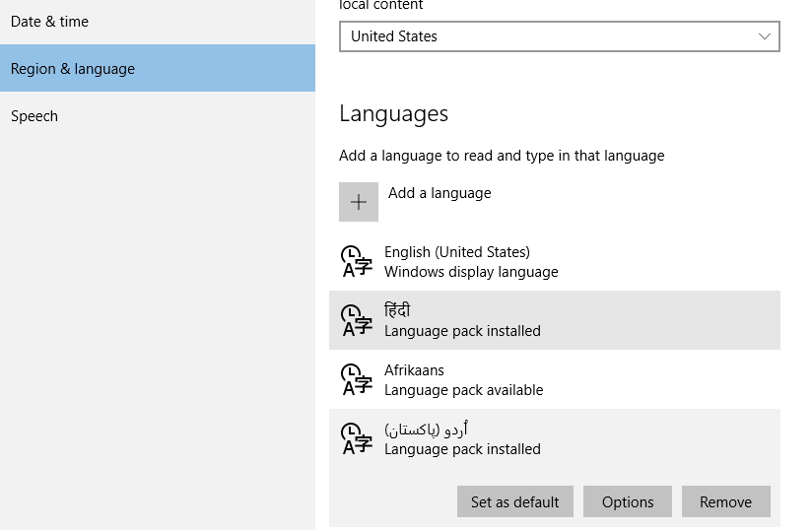This screenshot has height=530, width=812.
Task: Click the Urdu (Pakistan) language icon
Action: [x=357, y=438]
